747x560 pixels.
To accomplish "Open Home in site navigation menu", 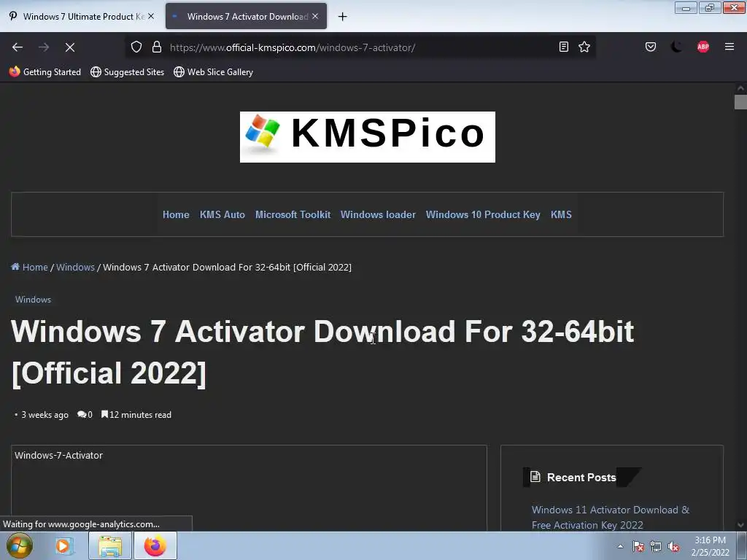I will pos(176,215).
